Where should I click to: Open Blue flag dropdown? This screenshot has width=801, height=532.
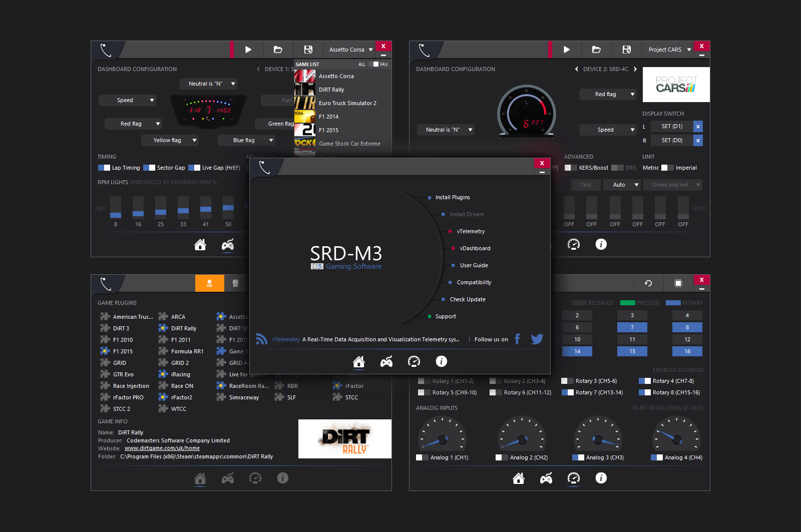pyautogui.click(x=247, y=140)
